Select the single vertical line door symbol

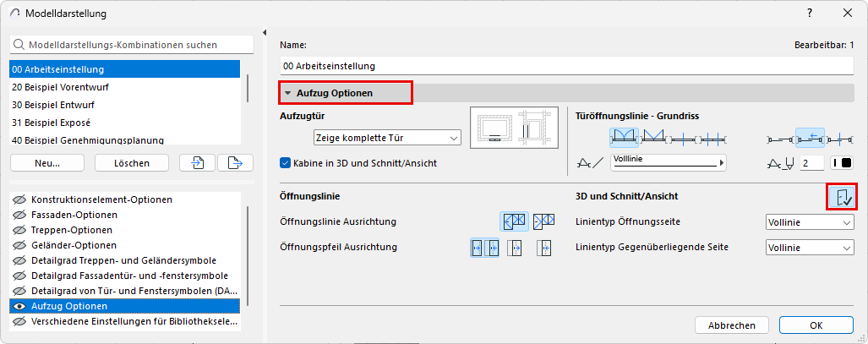pos(682,138)
